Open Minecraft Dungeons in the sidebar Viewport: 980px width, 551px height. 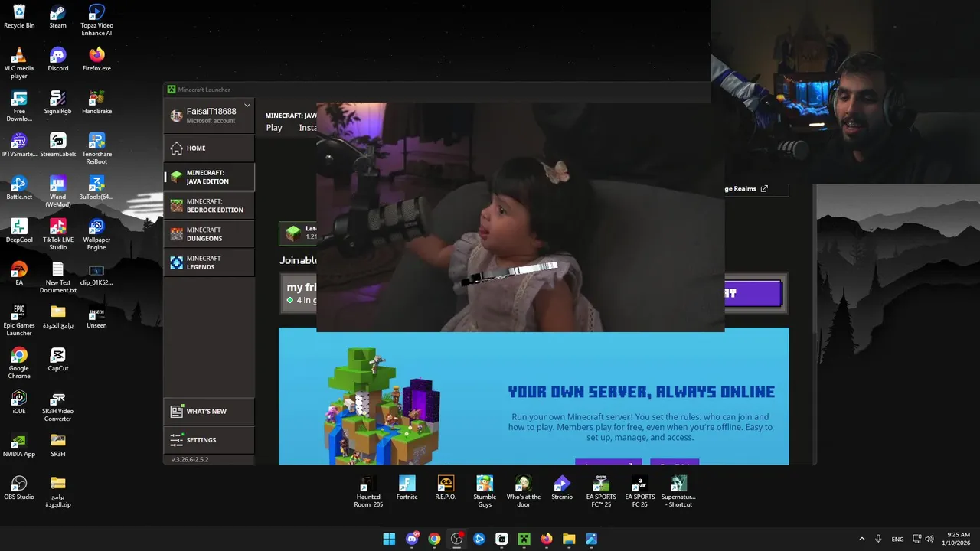[x=209, y=234]
